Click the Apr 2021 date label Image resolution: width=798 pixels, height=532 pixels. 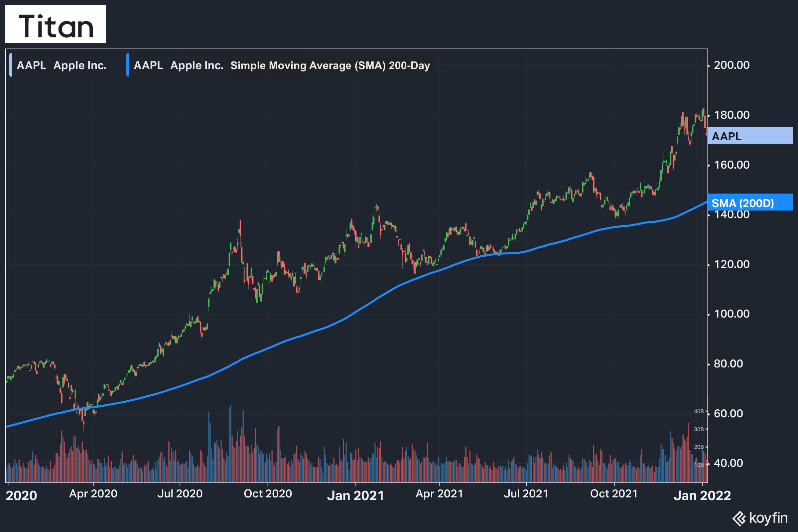[x=439, y=494]
